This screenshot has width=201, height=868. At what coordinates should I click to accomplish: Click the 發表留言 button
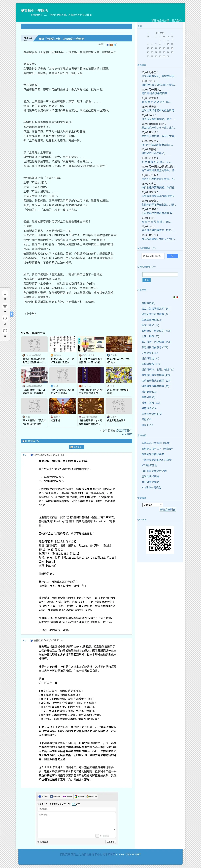pyautogui.click(x=77, y=447)
